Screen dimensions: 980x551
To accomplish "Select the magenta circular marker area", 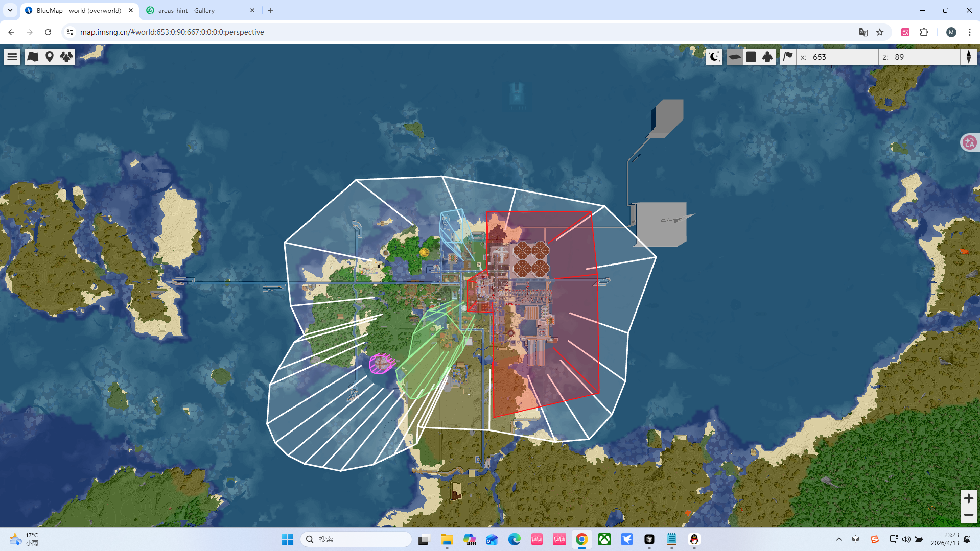I will point(382,364).
